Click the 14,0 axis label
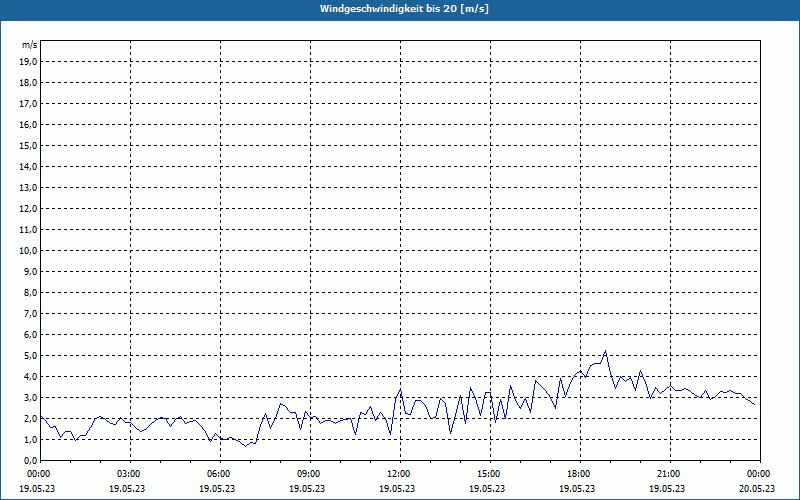This screenshot has width=800, height=500. tap(28, 166)
